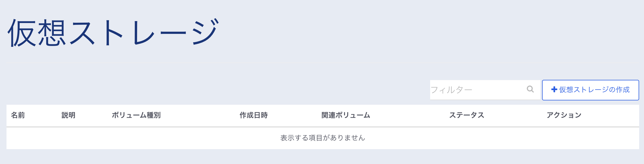This screenshot has width=644, height=164.
Task: Click the 関連ボリューム column header
Action: point(346,115)
